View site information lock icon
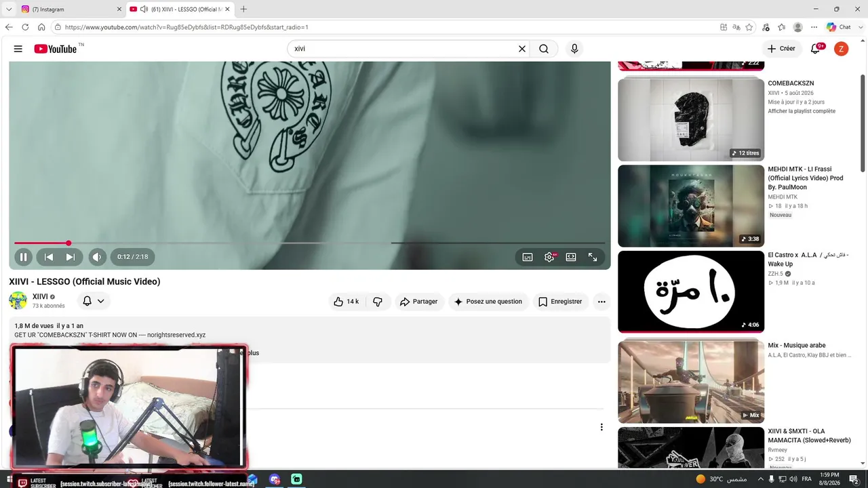Screen dimensions: 868x488 [x=58, y=27]
